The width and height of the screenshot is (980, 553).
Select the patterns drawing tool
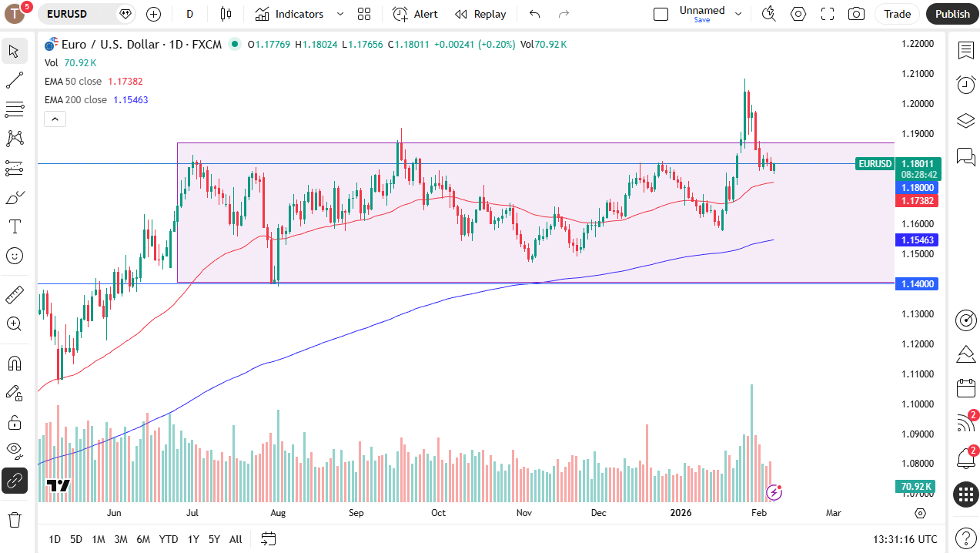(x=14, y=139)
